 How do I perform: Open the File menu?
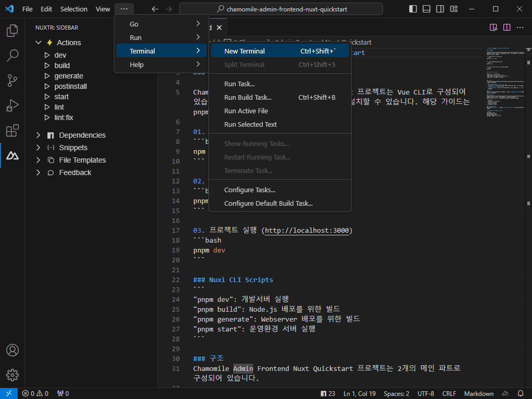[x=27, y=9]
